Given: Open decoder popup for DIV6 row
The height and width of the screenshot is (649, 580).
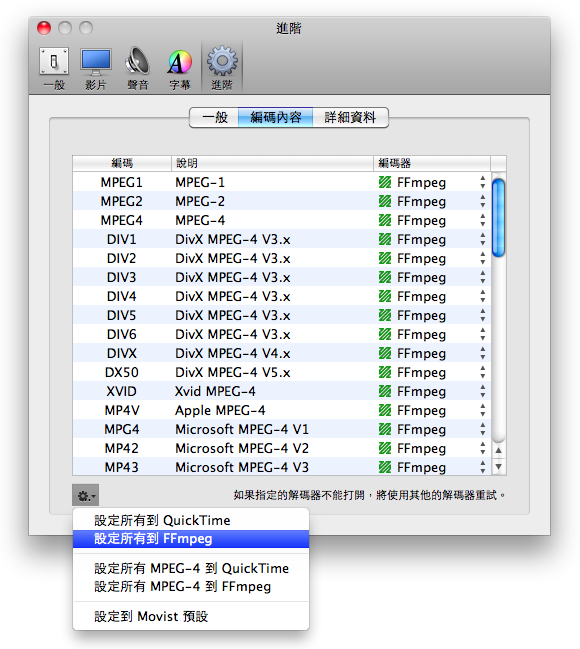Looking at the screenshot, I should point(483,334).
